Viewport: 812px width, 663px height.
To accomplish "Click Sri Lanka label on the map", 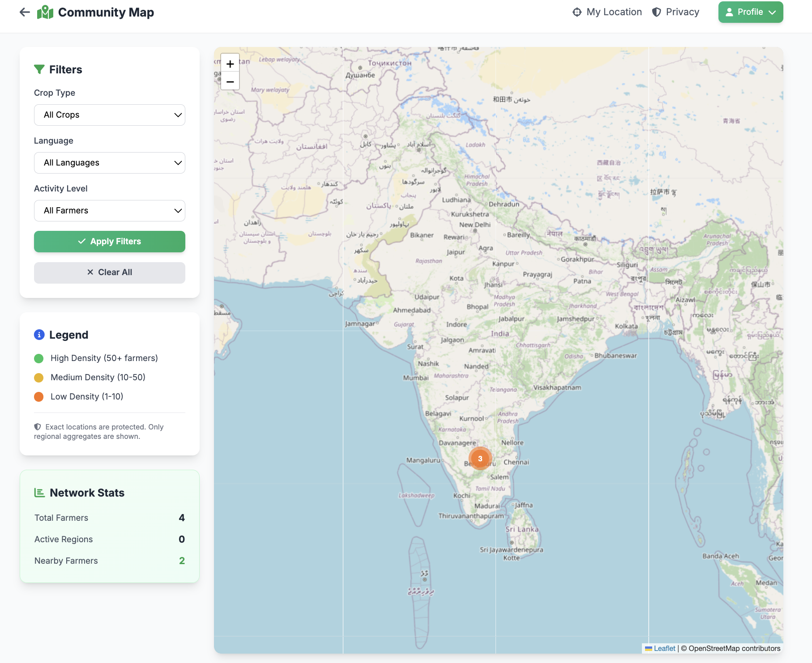I will point(522,529).
